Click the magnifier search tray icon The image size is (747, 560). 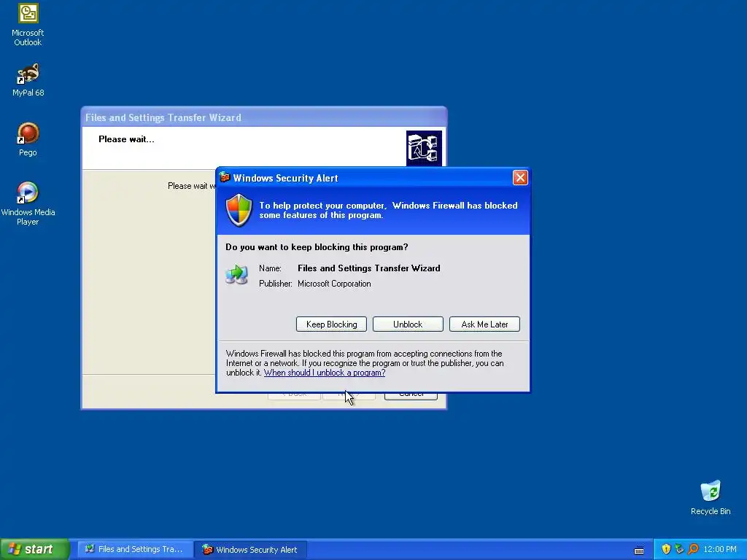point(693,549)
